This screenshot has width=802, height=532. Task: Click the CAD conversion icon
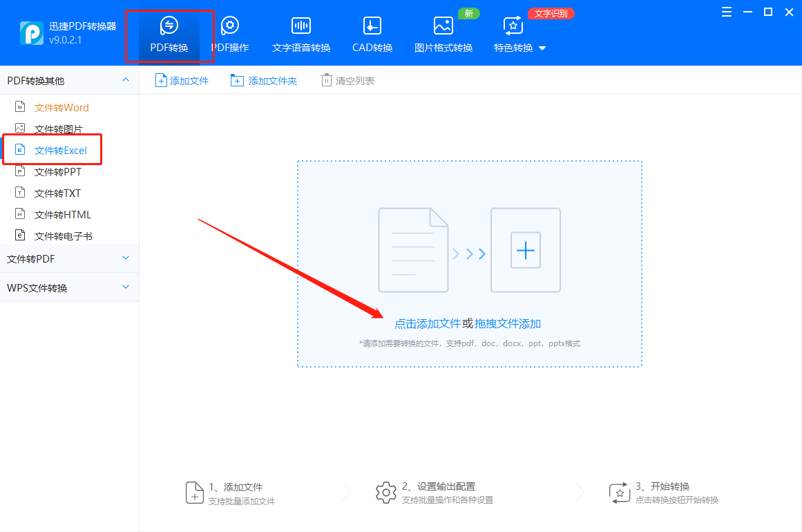click(372, 25)
